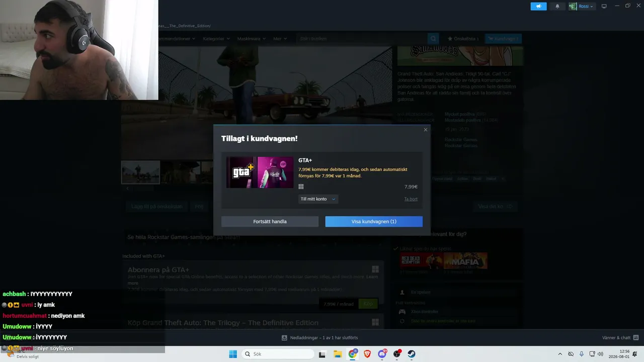Open the Mer store menu
The width and height of the screenshot is (644, 362).
tap(280, 39)
